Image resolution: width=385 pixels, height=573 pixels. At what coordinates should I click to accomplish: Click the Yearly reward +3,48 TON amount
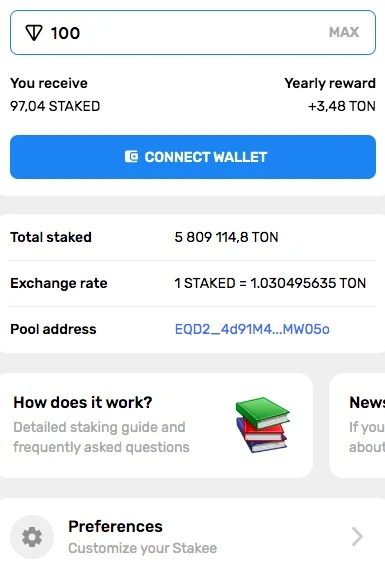click(x=342, y=106)
